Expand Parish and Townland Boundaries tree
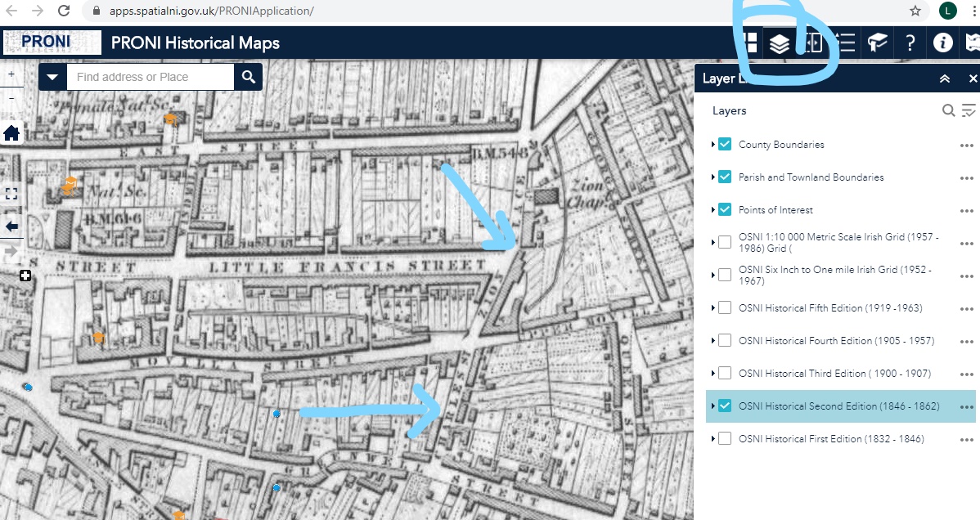This screenshot has height=520, width=980. [x=713, y=177]
